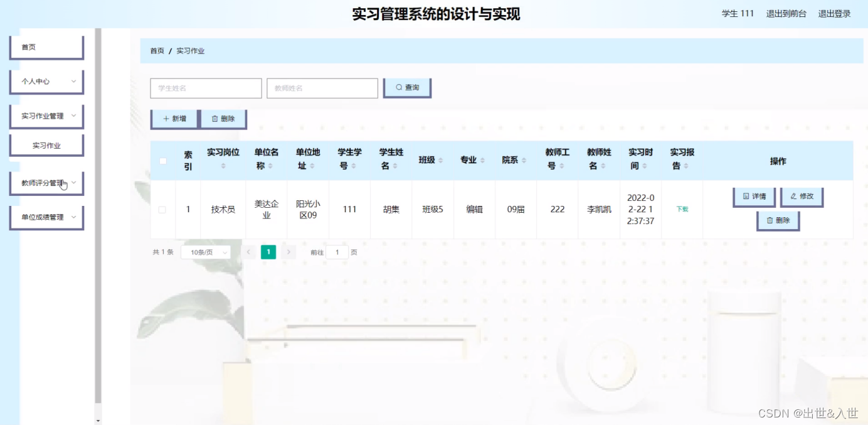Sort by 学生姓名 column sort arrows

click(395, 166)
